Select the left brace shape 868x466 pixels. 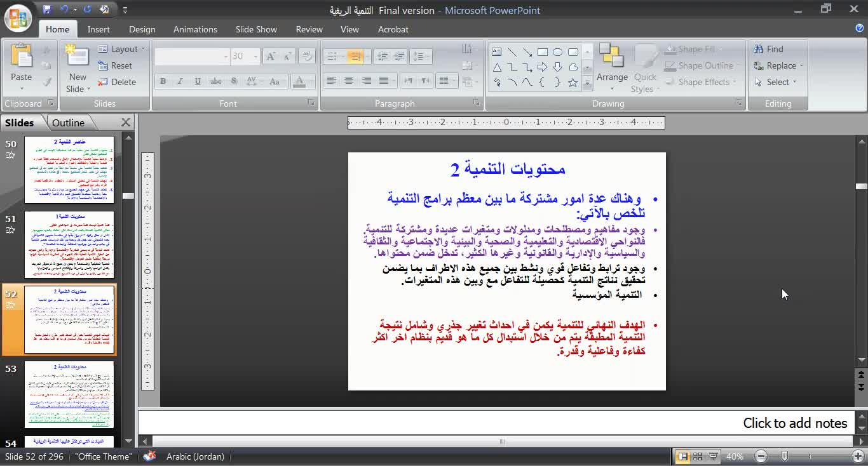[542, 83]
